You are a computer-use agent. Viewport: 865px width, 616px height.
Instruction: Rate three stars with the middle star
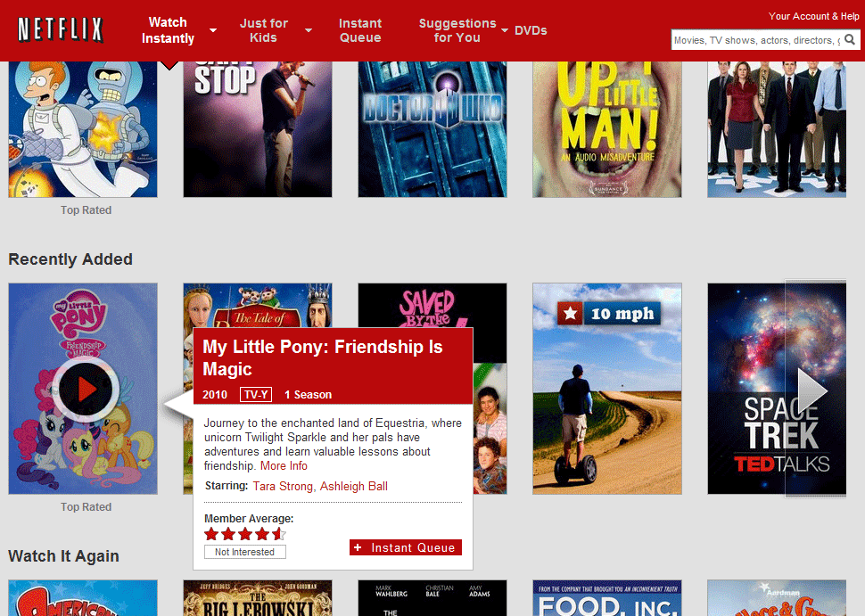[245, 534]
